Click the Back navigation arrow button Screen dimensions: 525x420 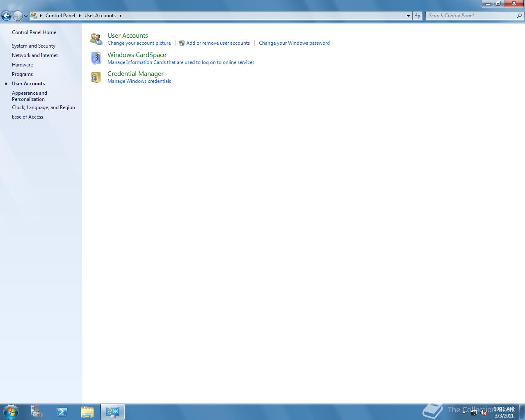point(6,16)
